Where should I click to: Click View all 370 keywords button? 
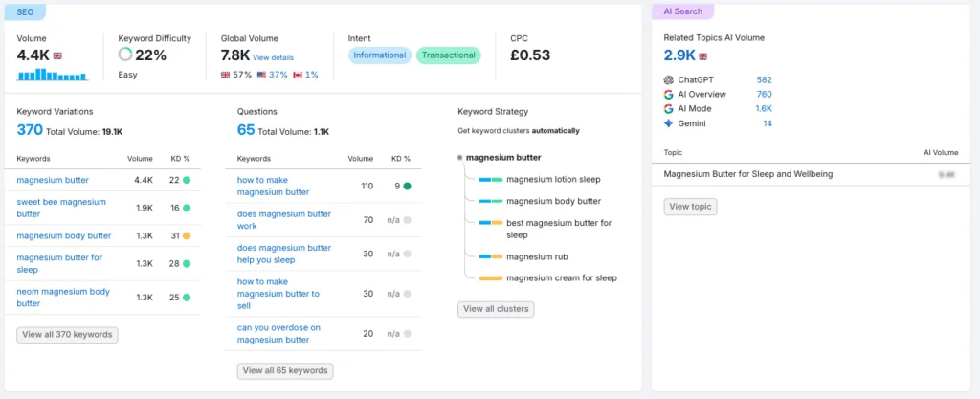pos(68,335)
